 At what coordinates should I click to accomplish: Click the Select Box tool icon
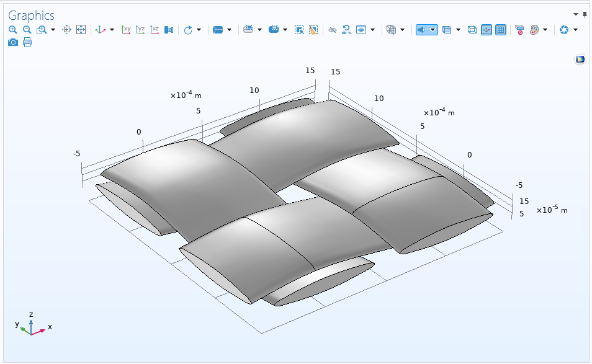299,30
